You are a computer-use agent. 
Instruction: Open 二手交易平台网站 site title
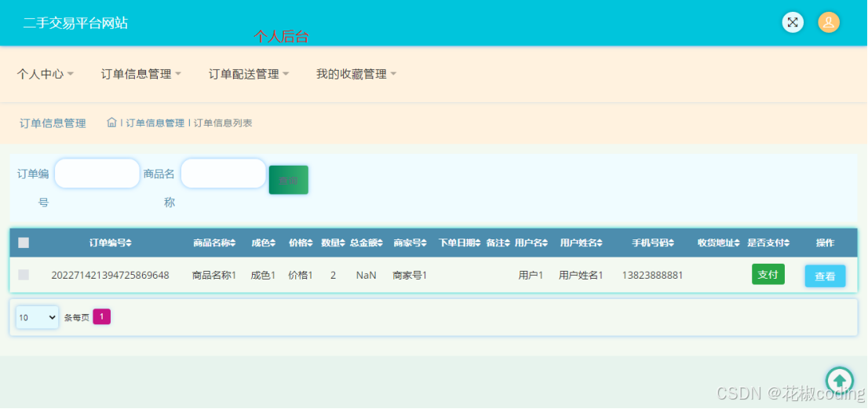[x=75, y=24]
